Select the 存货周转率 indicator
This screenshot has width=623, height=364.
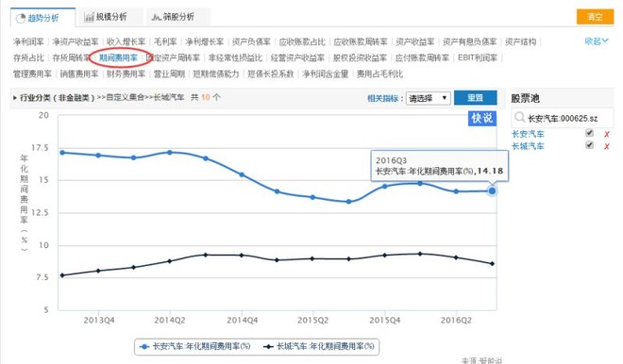71,58
